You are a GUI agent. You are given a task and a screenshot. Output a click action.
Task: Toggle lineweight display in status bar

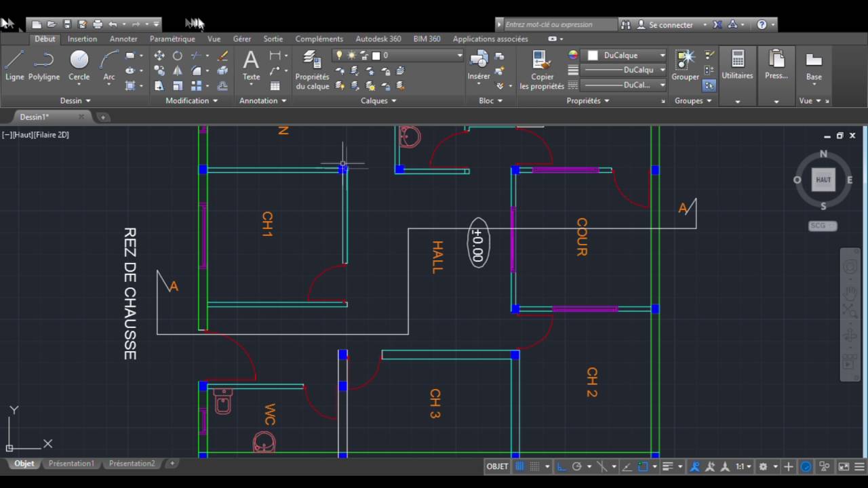(668, 466)
